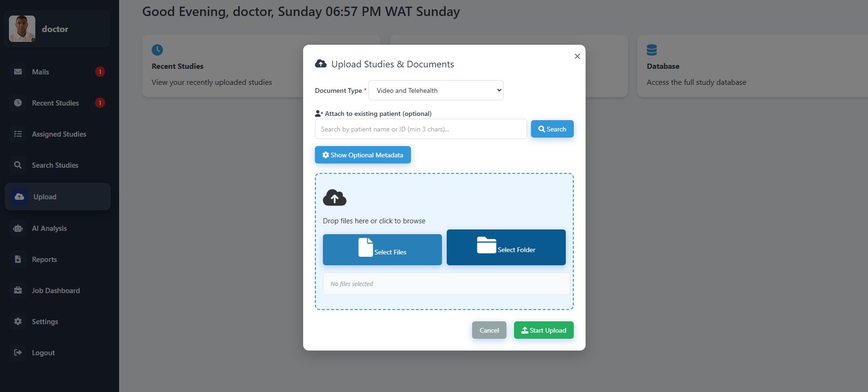Open Recent Studies in sidebar menu

point(57,103)
